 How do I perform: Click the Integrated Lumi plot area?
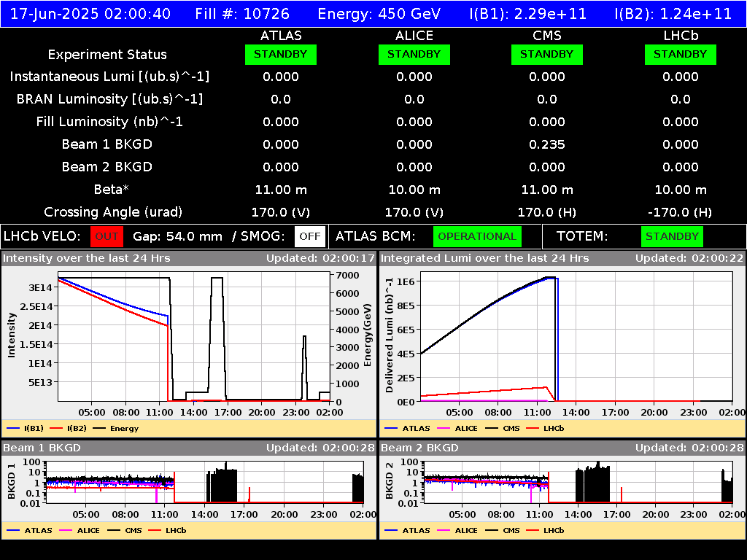click(576, 336)
